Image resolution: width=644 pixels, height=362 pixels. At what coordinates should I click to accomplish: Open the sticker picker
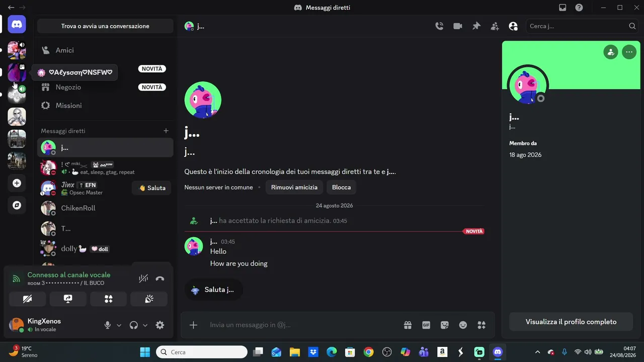click(445, 325)
